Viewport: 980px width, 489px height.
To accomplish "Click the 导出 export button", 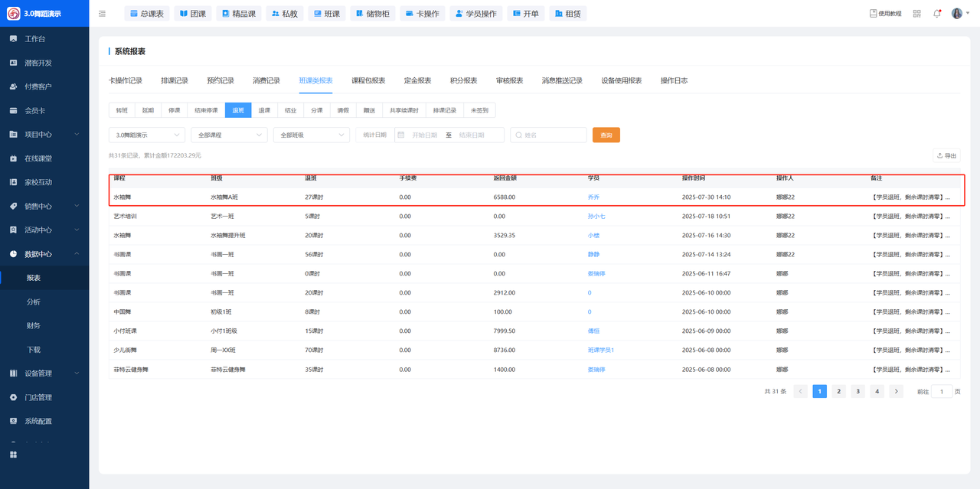I will pos(946,155).
